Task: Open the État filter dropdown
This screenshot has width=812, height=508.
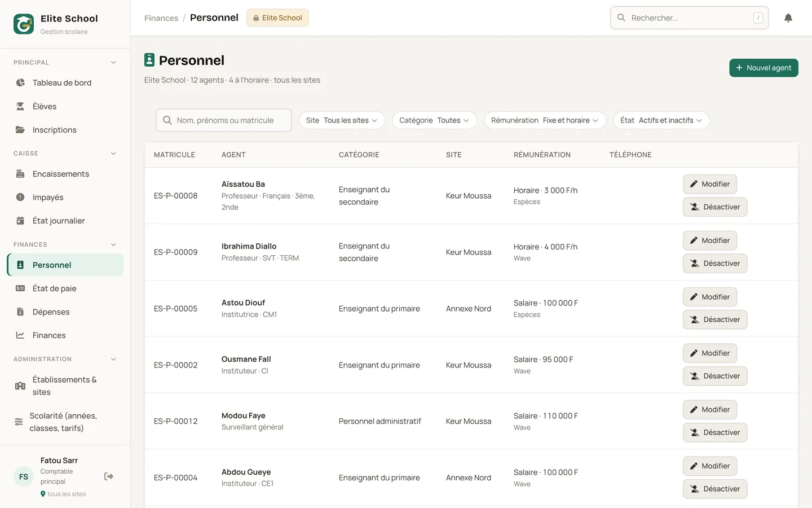Action: 661,120
